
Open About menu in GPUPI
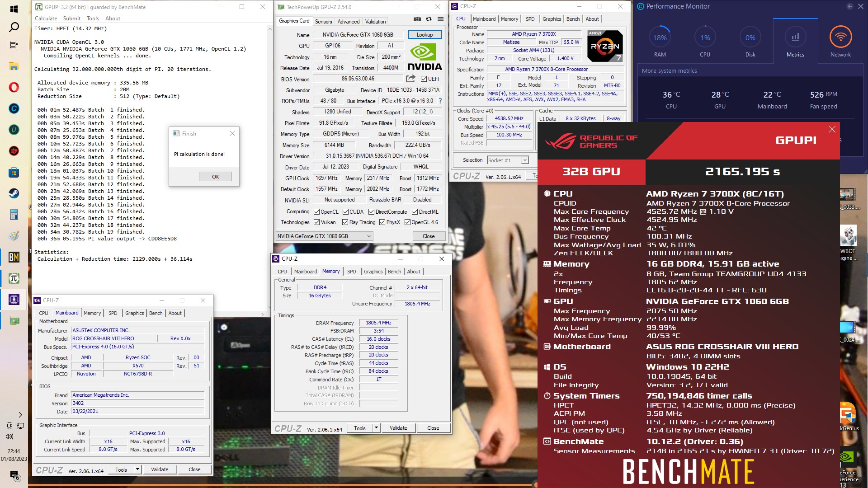click(113, 19)
